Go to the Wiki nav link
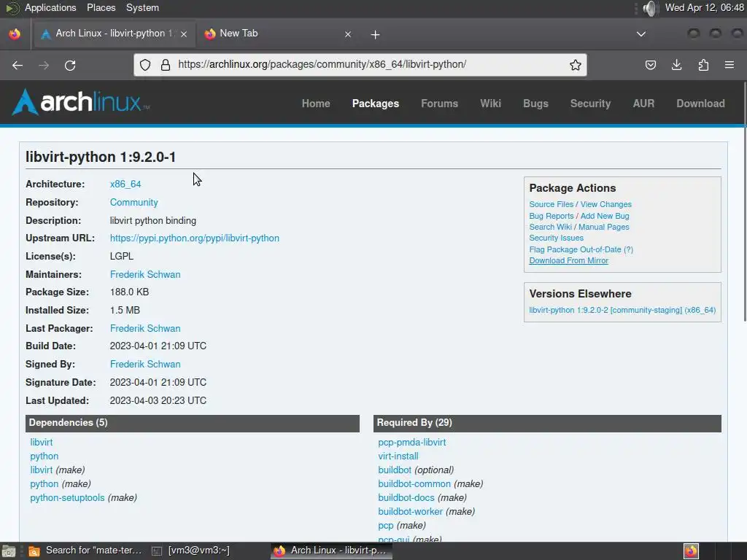The width and height of the screenshot is (747, 560). pos(490,104)
